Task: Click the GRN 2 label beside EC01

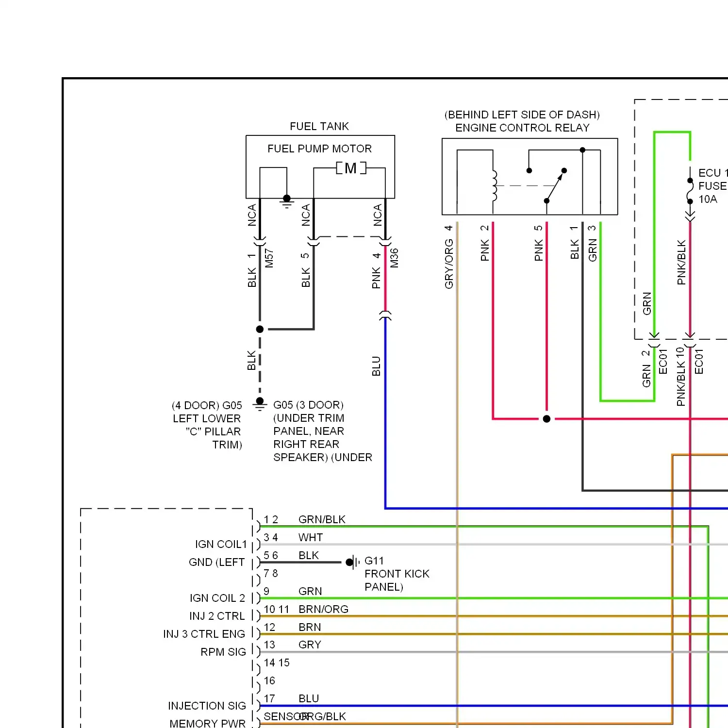Action: 646,369
